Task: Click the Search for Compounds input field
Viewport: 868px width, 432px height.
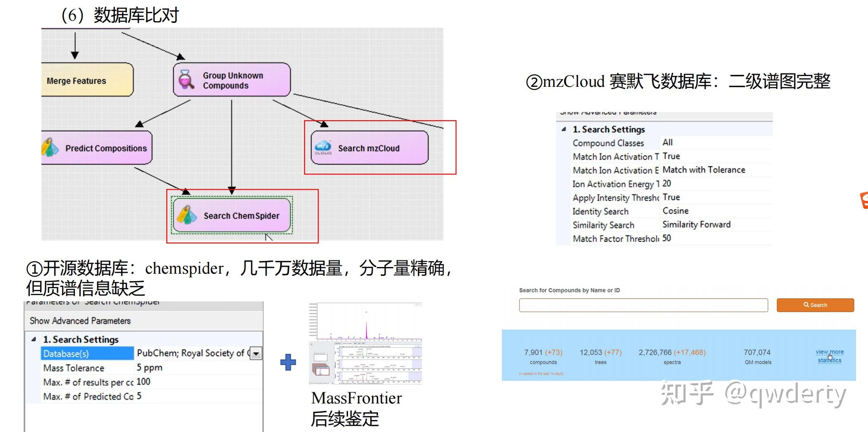Action: [x=643, y=305]
